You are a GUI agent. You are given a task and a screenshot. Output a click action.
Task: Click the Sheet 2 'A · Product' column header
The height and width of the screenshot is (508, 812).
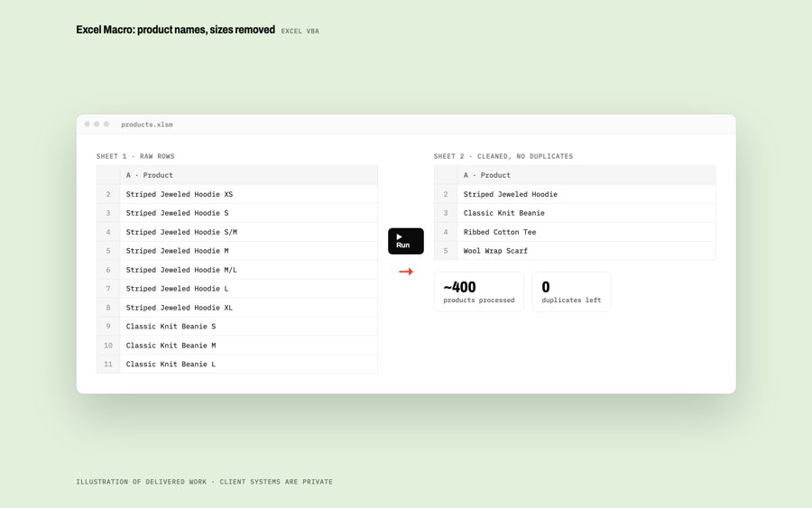pos(586,175)
